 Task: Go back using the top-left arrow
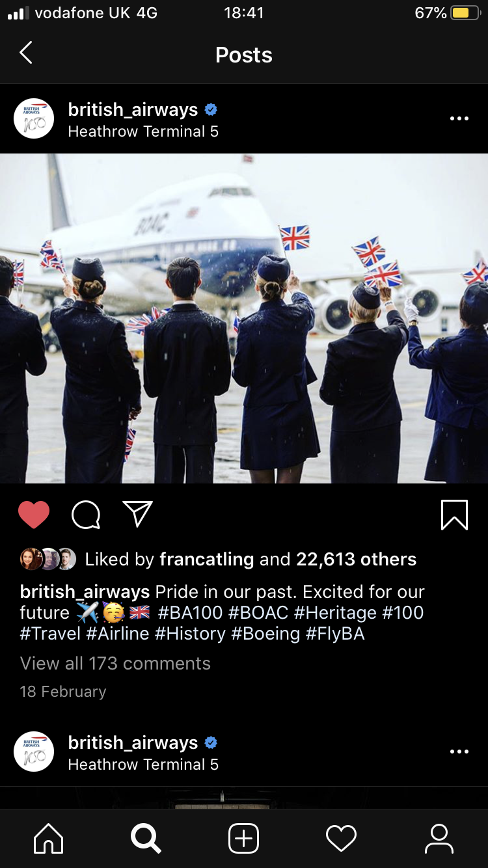click(x=25, y=53)
